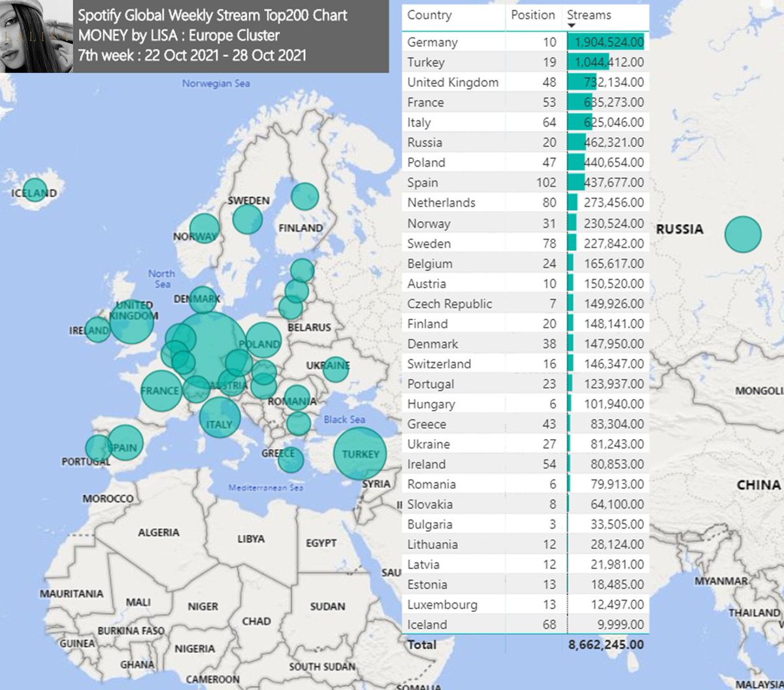Click Switzerland in the Country column
Image resolution: width=784 pixels, height=690 pixels.
(439, 364)
